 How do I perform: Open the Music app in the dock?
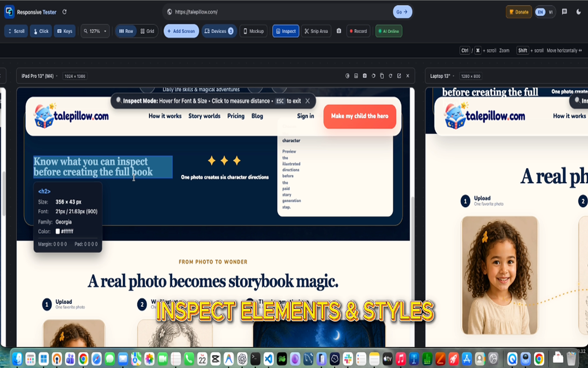[x=401, y=358]
